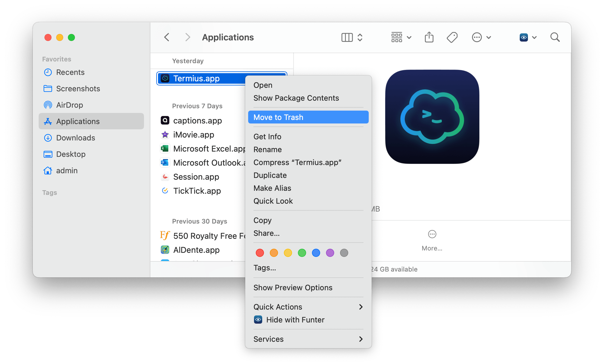
Task: Choose Move to Trash
Action: (x=308, y=117)
